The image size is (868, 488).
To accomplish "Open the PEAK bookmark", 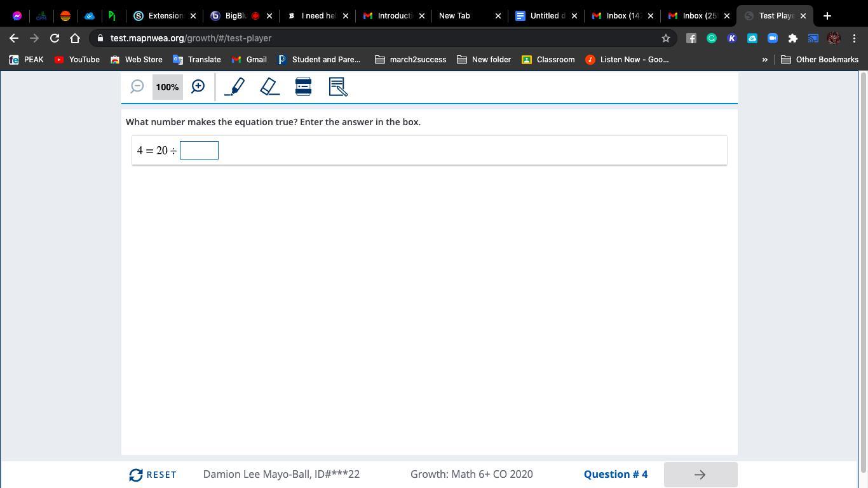I will (x=26, y=60).
